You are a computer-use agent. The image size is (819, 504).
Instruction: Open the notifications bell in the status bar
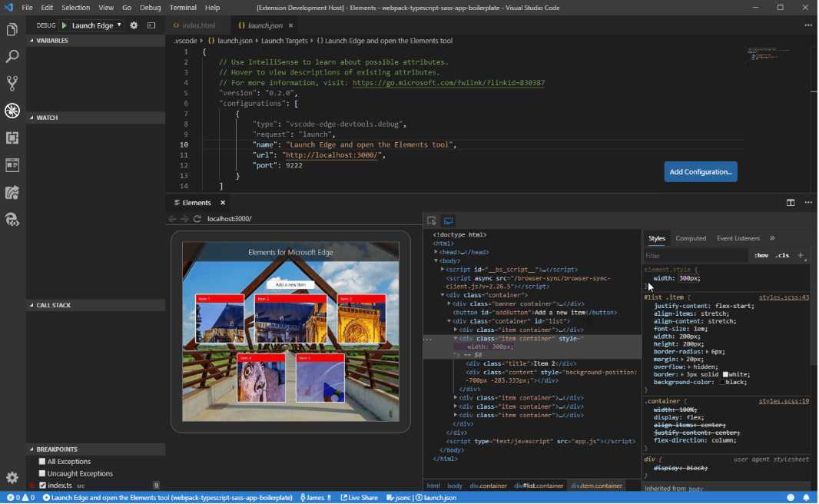[807, 498]
